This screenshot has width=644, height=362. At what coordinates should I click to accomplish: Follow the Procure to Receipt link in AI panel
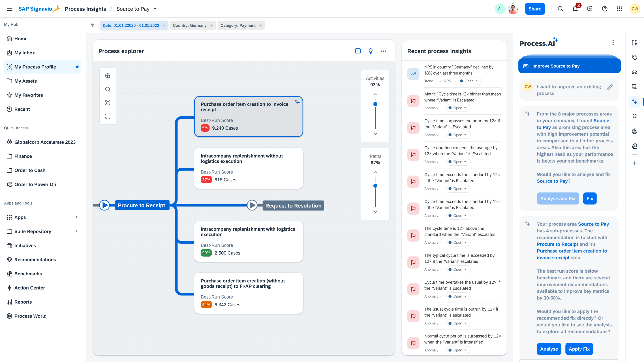[557, 244]
